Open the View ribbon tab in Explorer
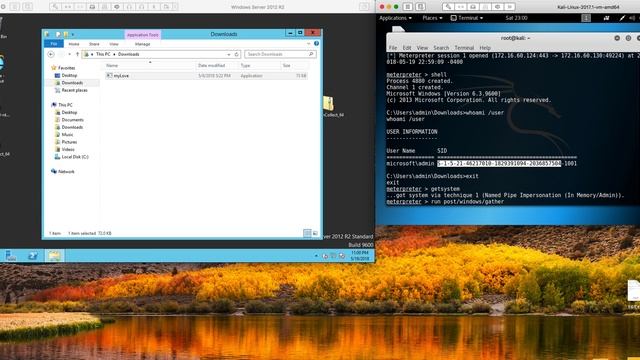 pyautogui.click(x=114, y=44)
